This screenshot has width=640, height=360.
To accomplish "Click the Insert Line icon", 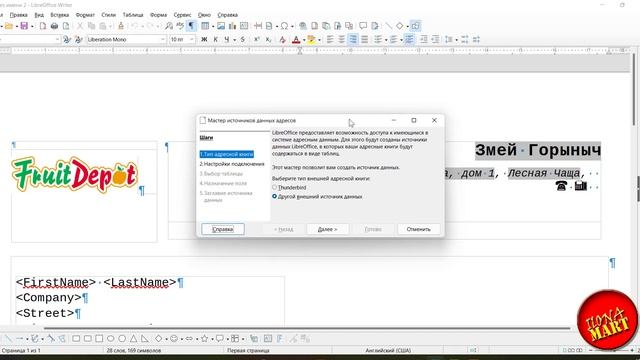I will [x=388, y=26].
